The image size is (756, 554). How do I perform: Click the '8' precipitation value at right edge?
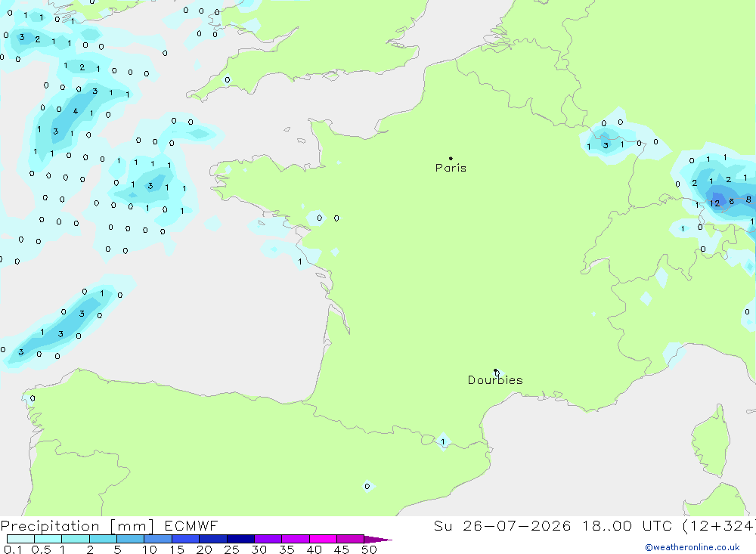(x=748, y=199)
